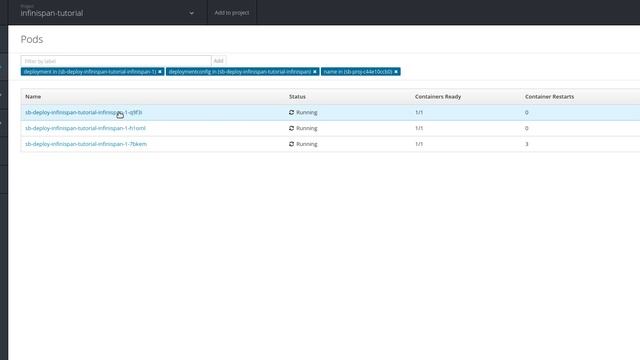Open the infinispan-tutorial project dropdown

point(107,13)
